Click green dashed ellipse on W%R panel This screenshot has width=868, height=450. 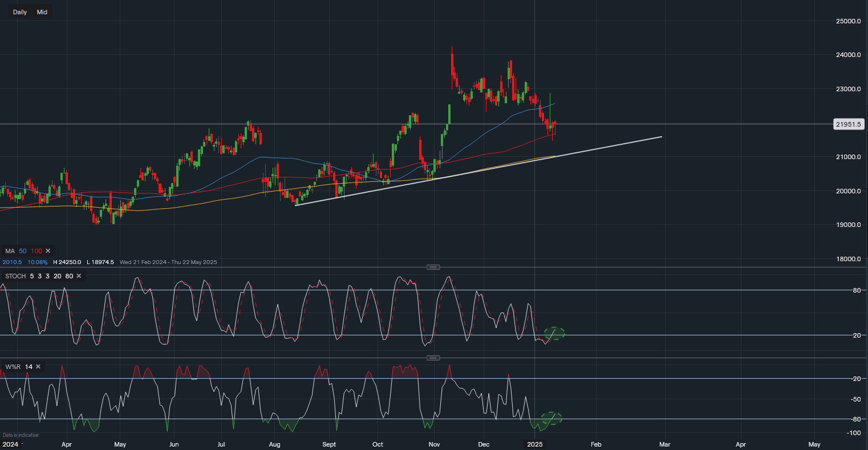coord(551,418)
